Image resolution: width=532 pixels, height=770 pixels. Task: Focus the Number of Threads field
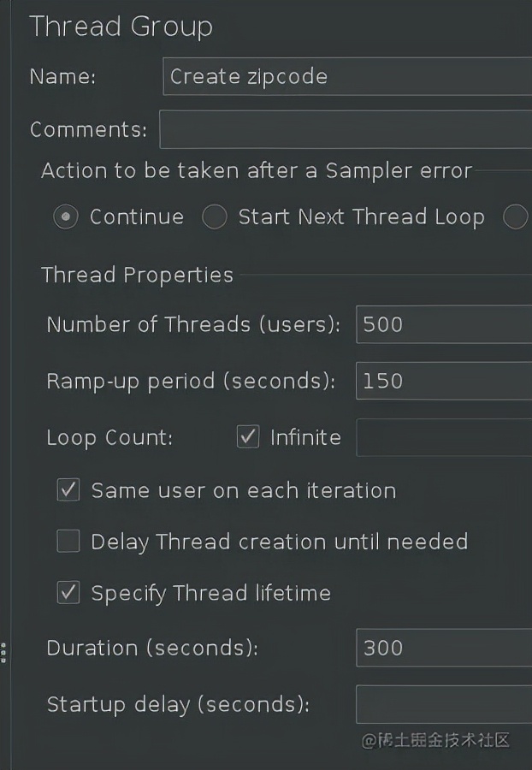pos(443,324)
